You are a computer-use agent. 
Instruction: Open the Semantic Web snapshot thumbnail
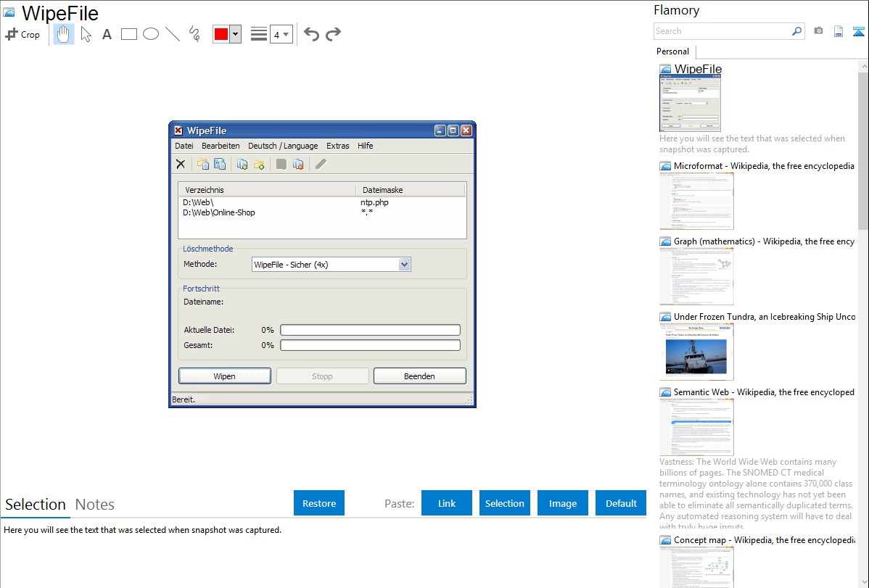(696, 427)
